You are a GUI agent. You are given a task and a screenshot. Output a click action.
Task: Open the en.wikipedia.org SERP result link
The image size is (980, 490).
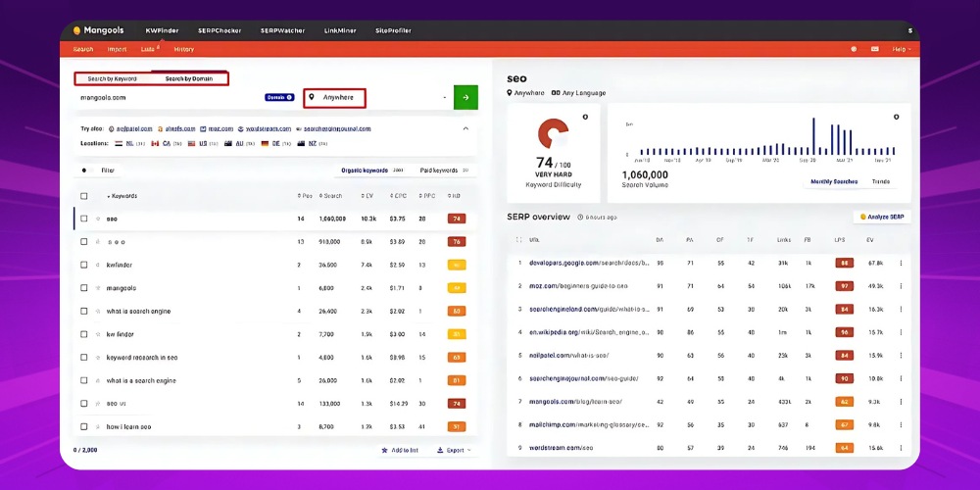(589, 332)
